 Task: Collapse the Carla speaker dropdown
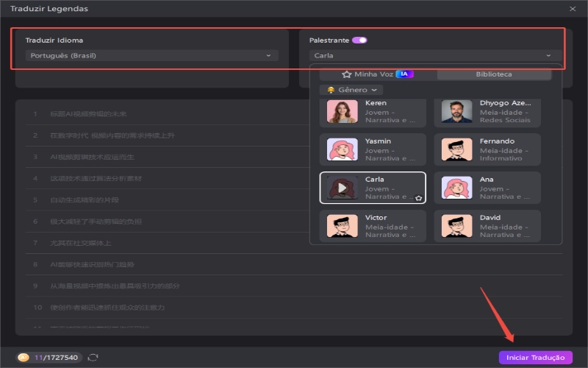(548, 55)
